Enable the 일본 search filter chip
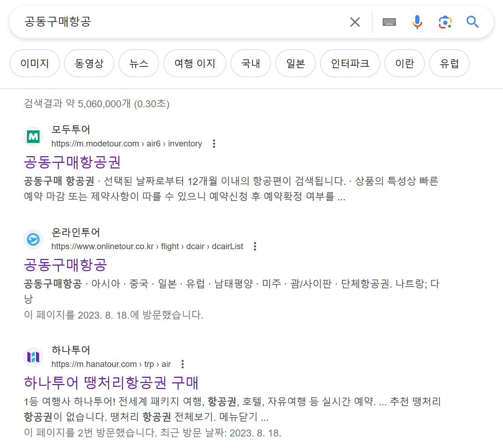The image size is (503, 448). (x=295, y=63)
